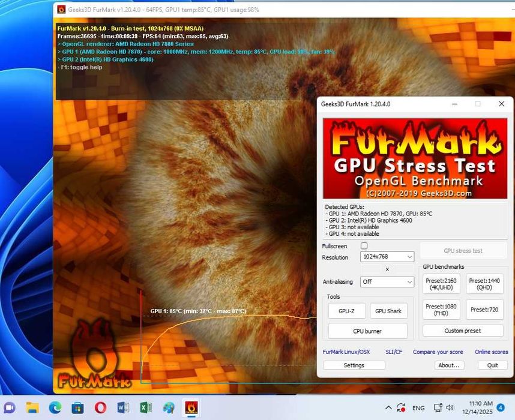Screen dimensions: 515x420
Task: Launch Opera browser from taskbar
Action: 100,408
